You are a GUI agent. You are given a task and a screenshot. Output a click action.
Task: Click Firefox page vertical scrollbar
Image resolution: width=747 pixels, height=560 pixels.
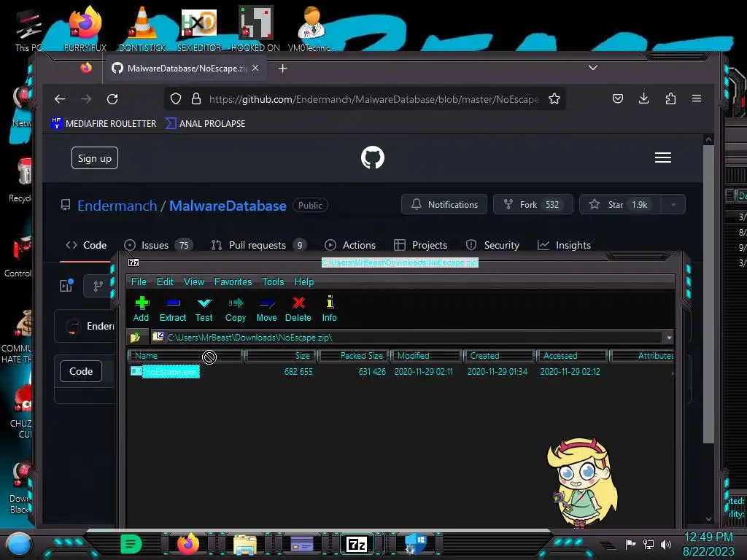pos(708,294)
